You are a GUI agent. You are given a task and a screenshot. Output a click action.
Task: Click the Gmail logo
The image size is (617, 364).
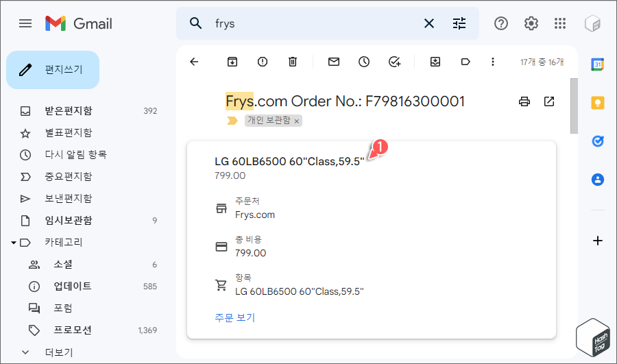point(79,23)
